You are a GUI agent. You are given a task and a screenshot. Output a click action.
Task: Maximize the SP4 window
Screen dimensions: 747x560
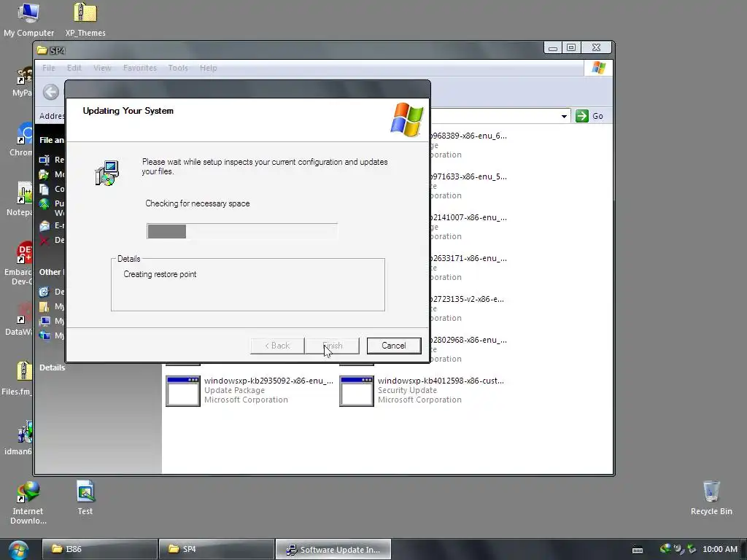pos(571,47)
